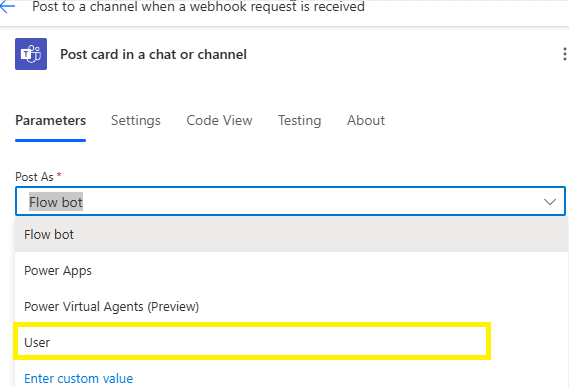The height and width of the screenshot is (387, 569).
Task: Open the three-dot more options menu
Action: pos(564,54)
